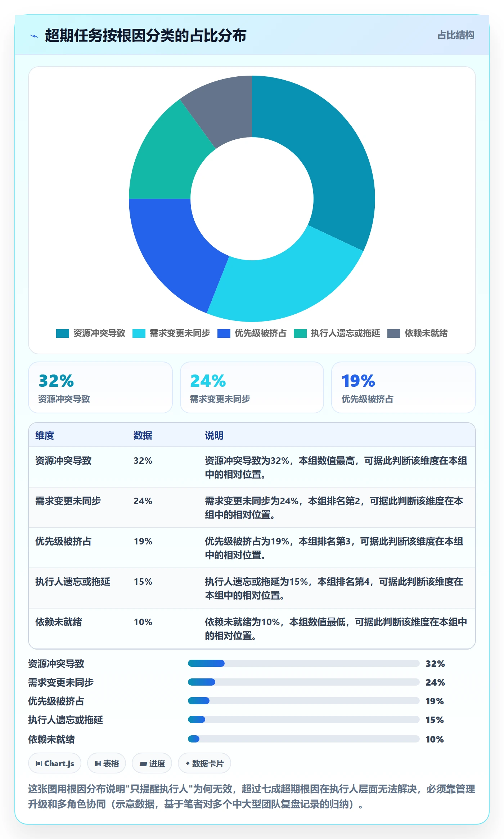The image size is (504, 839).
Task: Click the 资源冲突导致 32% progress bar
Action: pos(304,663)
